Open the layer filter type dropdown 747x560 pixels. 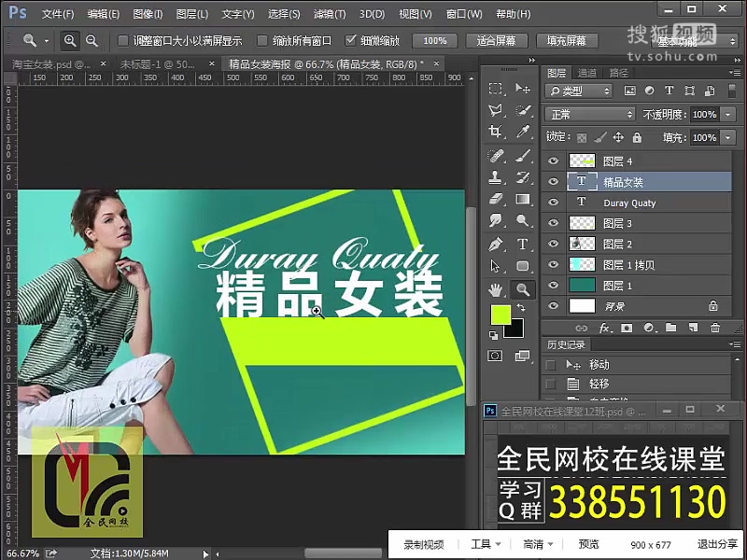tap(579, 91)
